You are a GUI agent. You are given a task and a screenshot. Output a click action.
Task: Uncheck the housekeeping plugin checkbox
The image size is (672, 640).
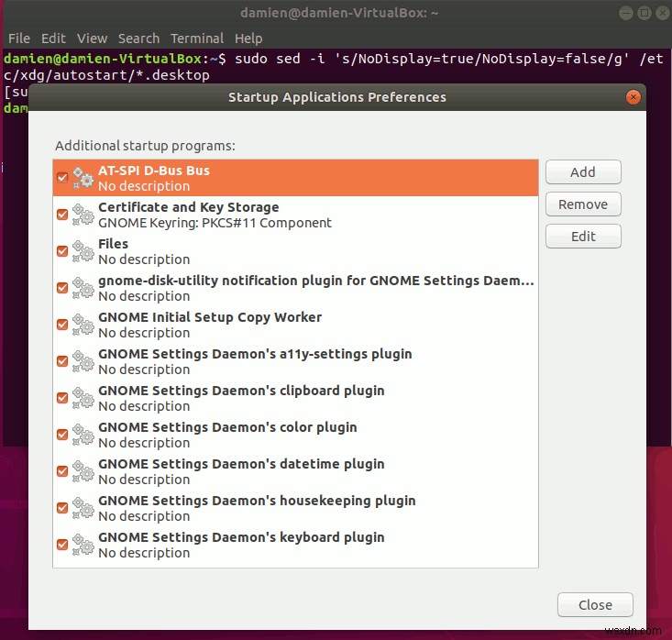point(62,508)
